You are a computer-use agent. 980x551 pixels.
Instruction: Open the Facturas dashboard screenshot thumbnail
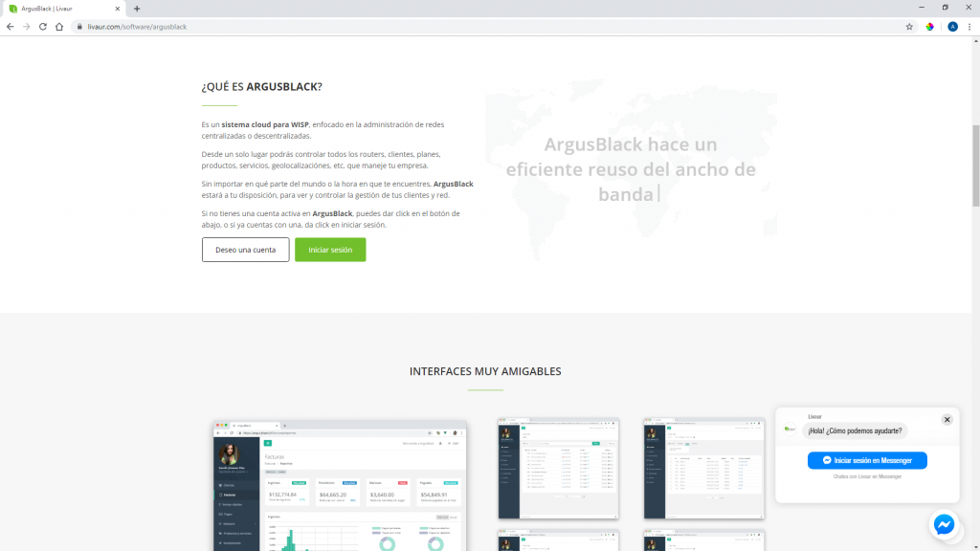340,486
